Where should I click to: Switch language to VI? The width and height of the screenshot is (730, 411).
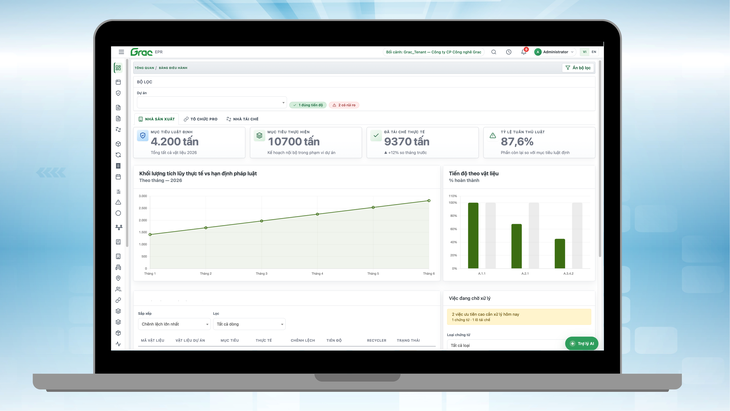click(x=585, y=52)
